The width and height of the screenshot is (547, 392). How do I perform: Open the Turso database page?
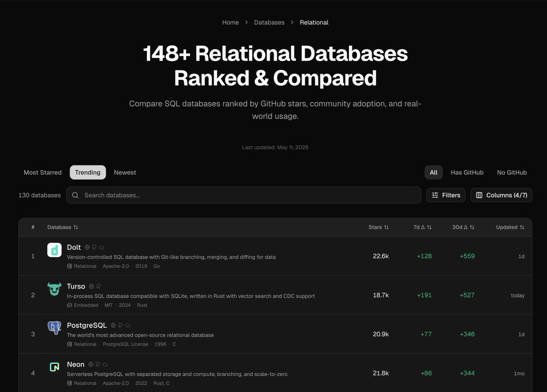(x=76, y=286)
